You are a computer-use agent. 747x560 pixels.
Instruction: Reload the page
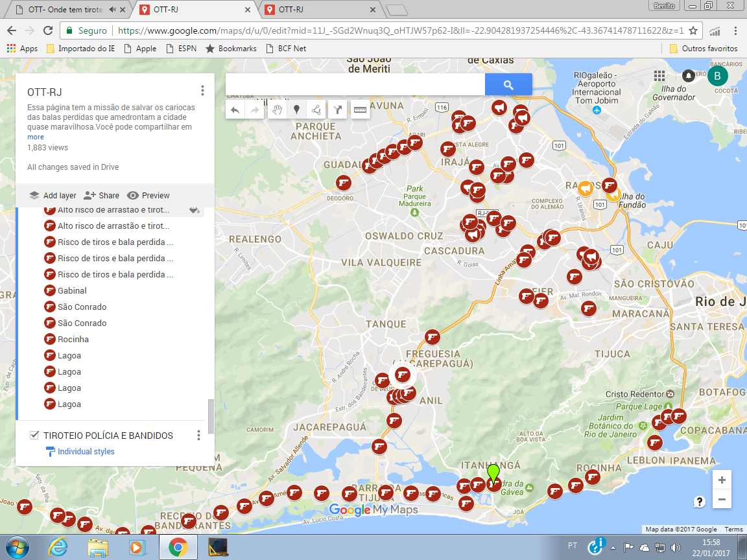tap(47, 30)
